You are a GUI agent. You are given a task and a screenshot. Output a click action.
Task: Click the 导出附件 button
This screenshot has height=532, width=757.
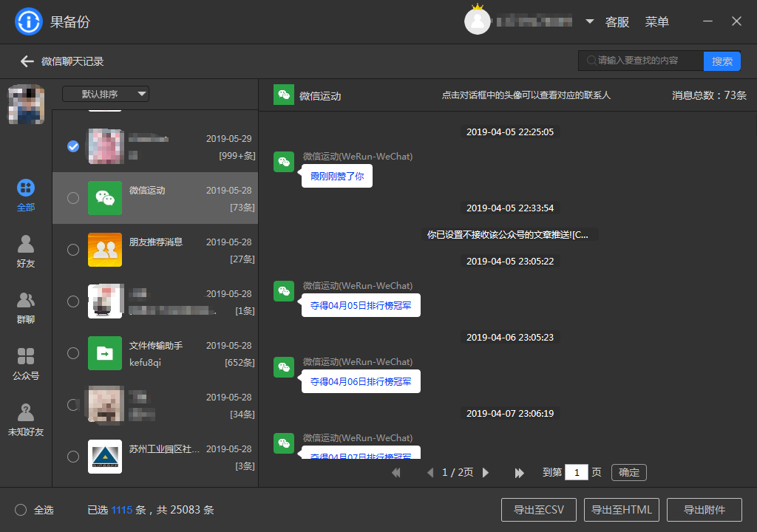pyautogui.click(x=705, y=510)
